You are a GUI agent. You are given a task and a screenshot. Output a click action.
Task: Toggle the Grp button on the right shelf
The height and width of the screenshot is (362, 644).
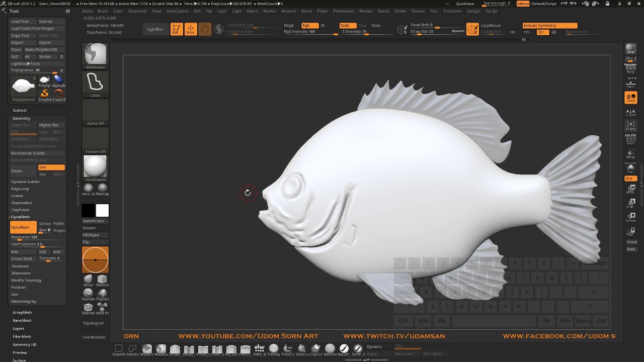(x=630, y=178)
